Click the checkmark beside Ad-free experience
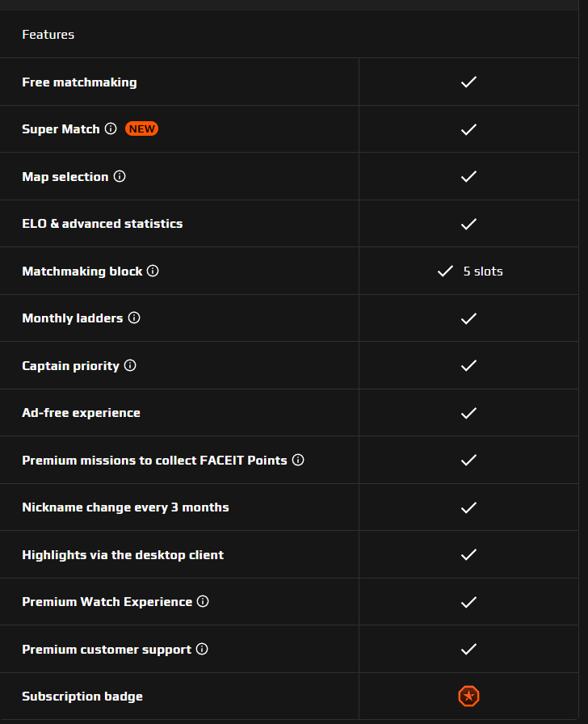The image size is (588, 724). point(468,412)
